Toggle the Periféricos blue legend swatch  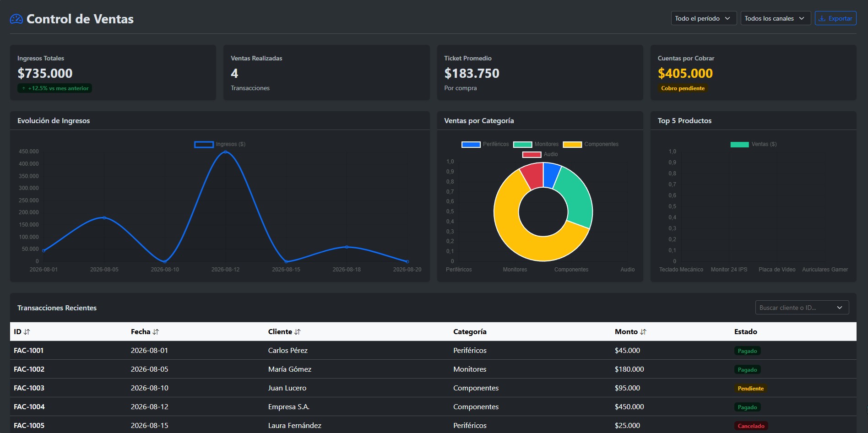pyautogui.click(x=471, y=144)
